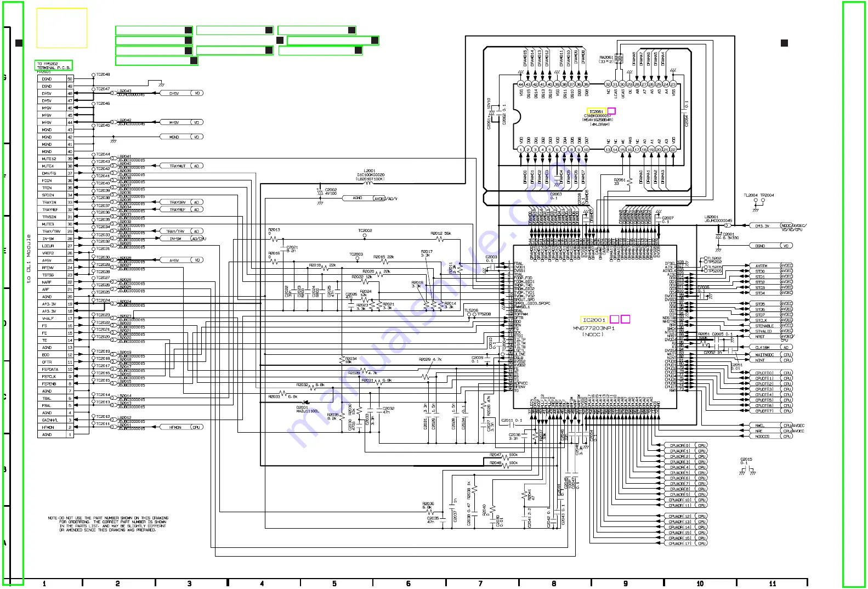Viewport: 868px width, 589px height.
Task: Click the CPUADR[0] CPU signal flag
Action: click(685, 445)
